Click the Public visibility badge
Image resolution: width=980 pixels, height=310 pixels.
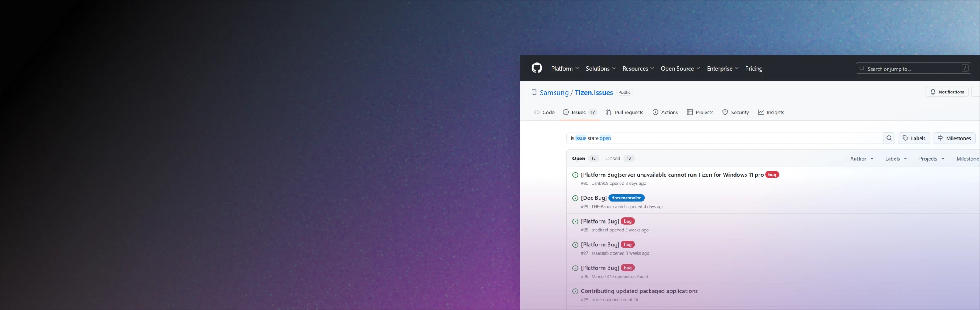coord(624,93)
